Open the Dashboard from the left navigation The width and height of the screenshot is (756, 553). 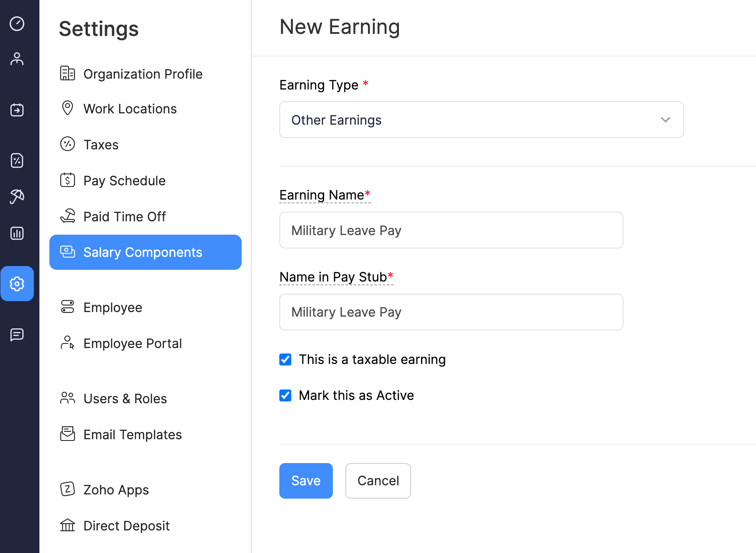tap(17, 24)
